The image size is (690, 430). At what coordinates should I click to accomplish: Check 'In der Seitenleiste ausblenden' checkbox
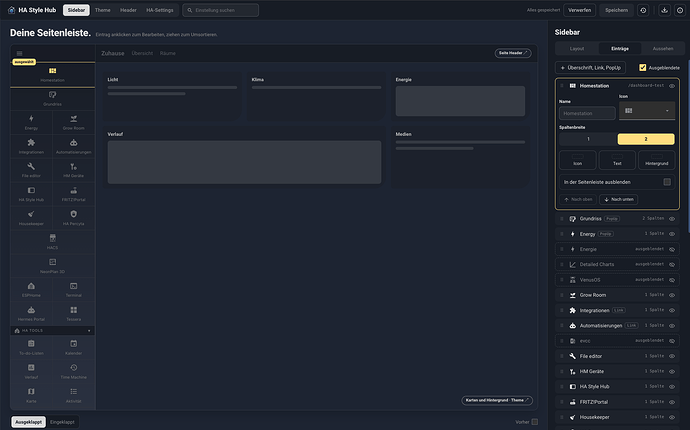(667, 182)
